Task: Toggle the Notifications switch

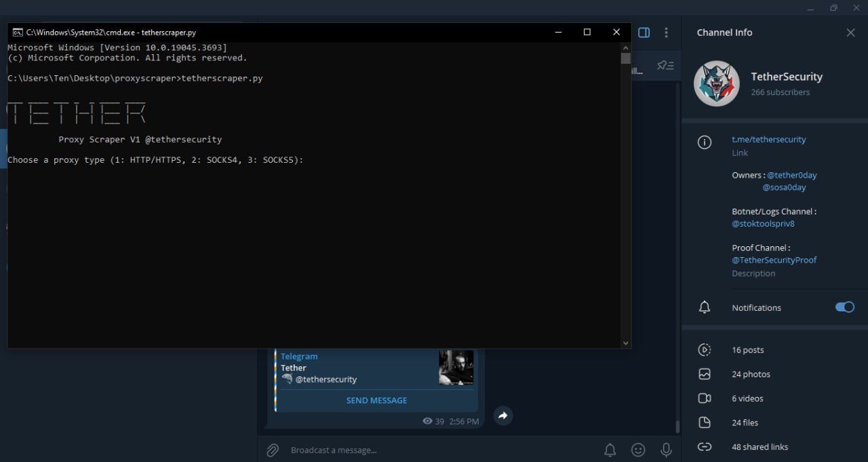Action: pos(844,307)
